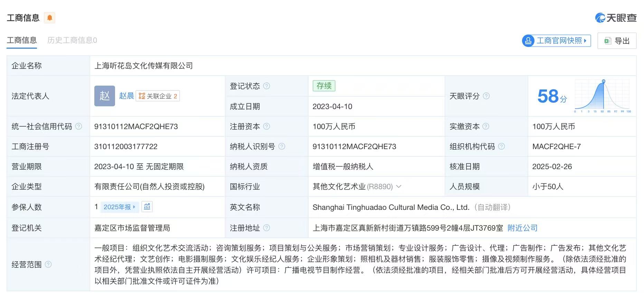Viewport: 644px width, 301px height.
Task: Click help icon beside 纳税人识别号
Action: click(x=282, y=146)
